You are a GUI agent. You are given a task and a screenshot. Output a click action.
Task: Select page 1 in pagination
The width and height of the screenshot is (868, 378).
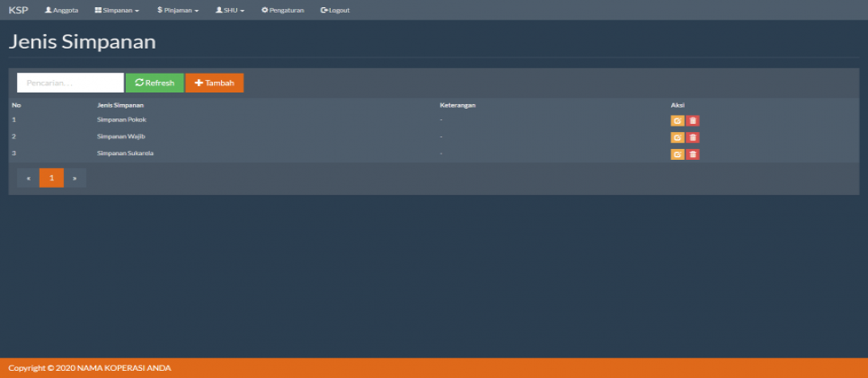tap(51, 178)
